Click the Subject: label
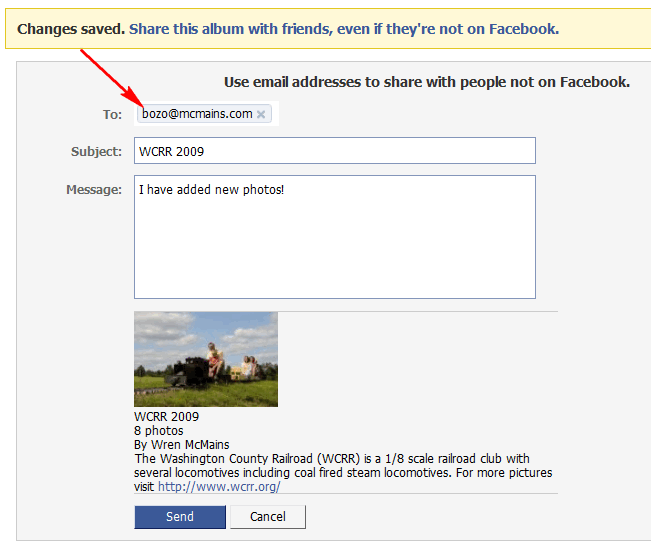 [x=96, y=152]
